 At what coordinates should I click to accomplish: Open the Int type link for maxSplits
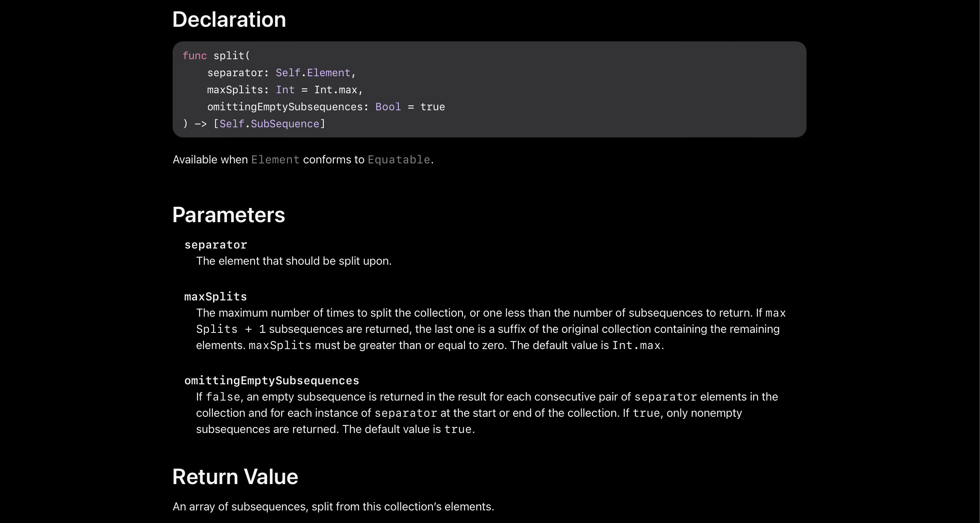[285, 90]
